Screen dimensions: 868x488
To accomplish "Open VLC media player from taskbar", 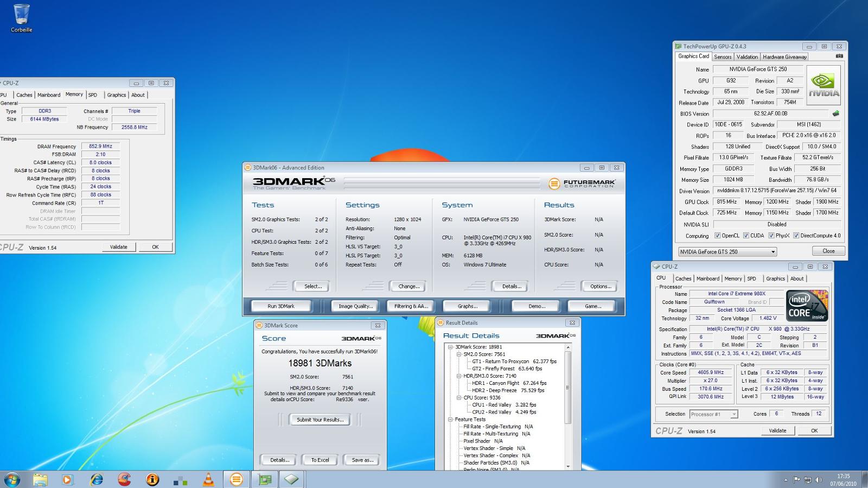I will [208, 479].
